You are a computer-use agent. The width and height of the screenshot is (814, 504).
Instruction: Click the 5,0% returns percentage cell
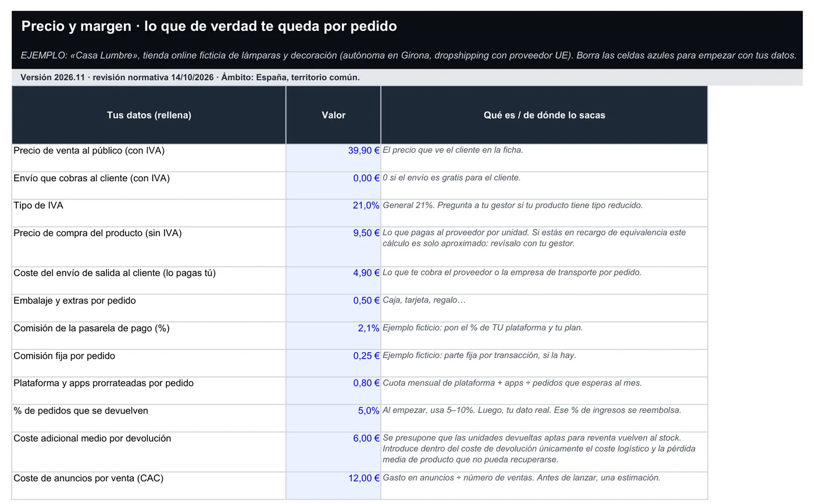[x=333, y=418]
